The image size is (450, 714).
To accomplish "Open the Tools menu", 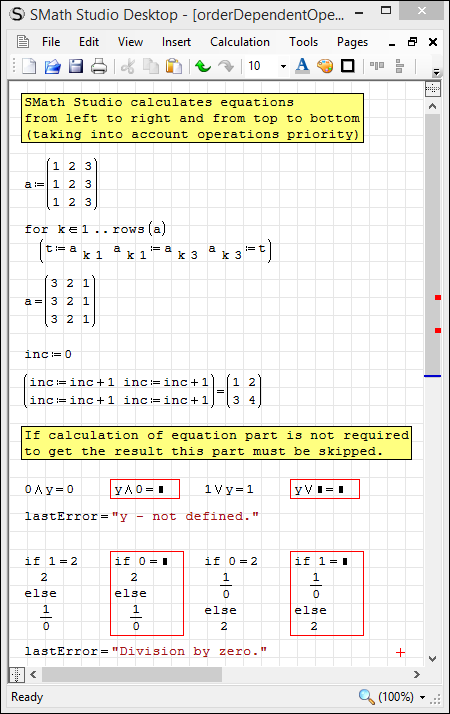I will [x=303, y=42].
